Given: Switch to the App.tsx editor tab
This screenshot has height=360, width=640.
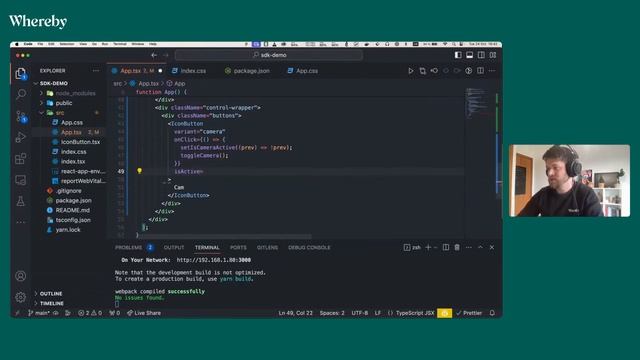Looking at the screenshot, I should (x=137, y=71).
